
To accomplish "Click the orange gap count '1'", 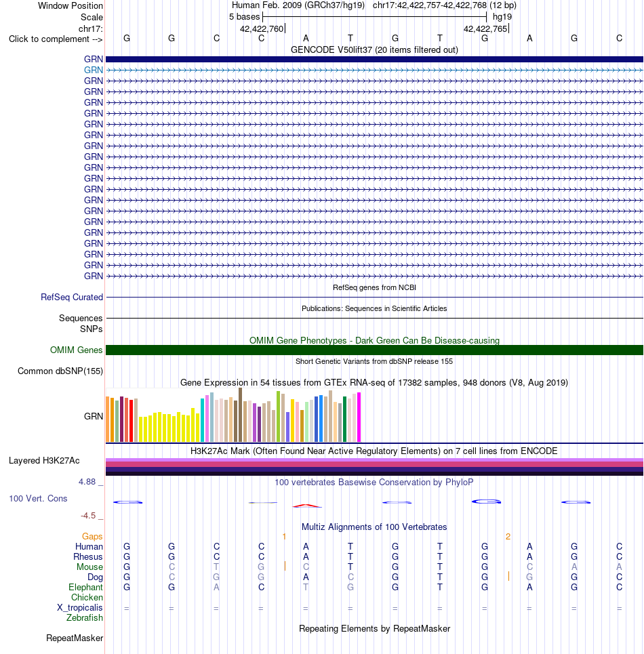I will (284, 536).
